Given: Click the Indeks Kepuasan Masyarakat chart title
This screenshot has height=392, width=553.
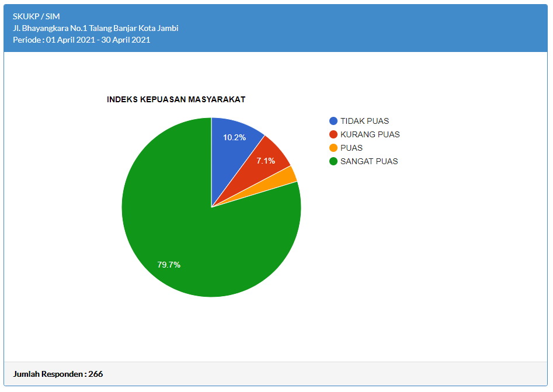Looking at the screenshot, I should [176, 99].
